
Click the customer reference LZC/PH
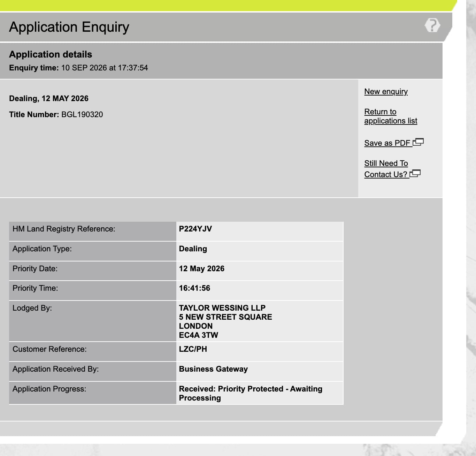pos(193,349)
